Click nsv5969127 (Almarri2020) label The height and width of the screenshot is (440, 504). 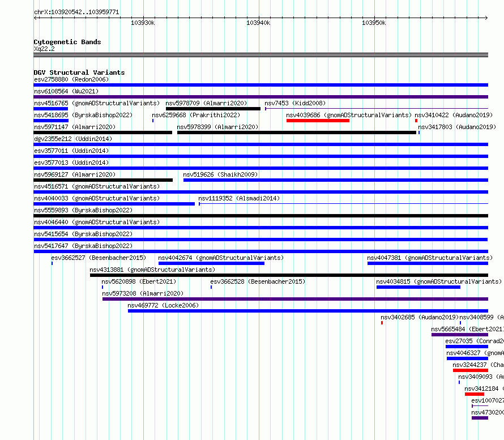point(75,174)
